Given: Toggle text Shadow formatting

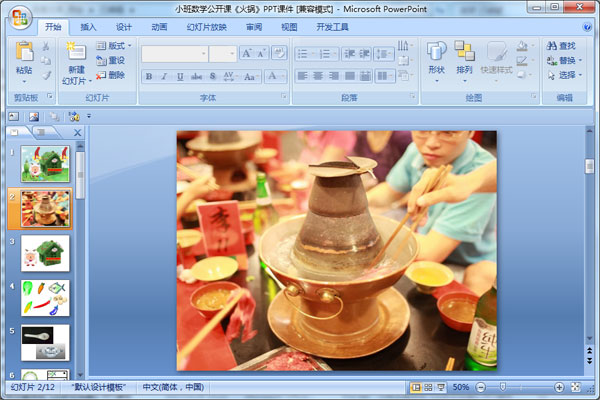Looking at the screenshot, I should click(213, 76).
